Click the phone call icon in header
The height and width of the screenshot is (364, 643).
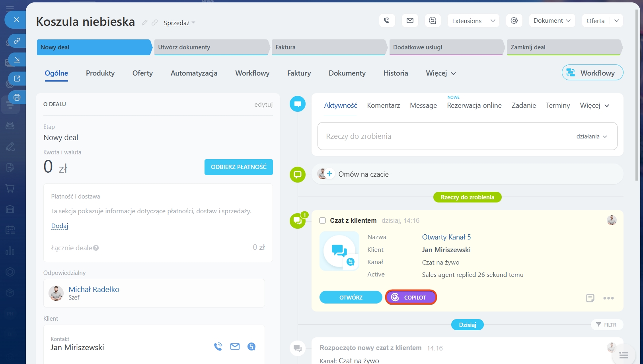pyautogui.click(x=387, y=21)
